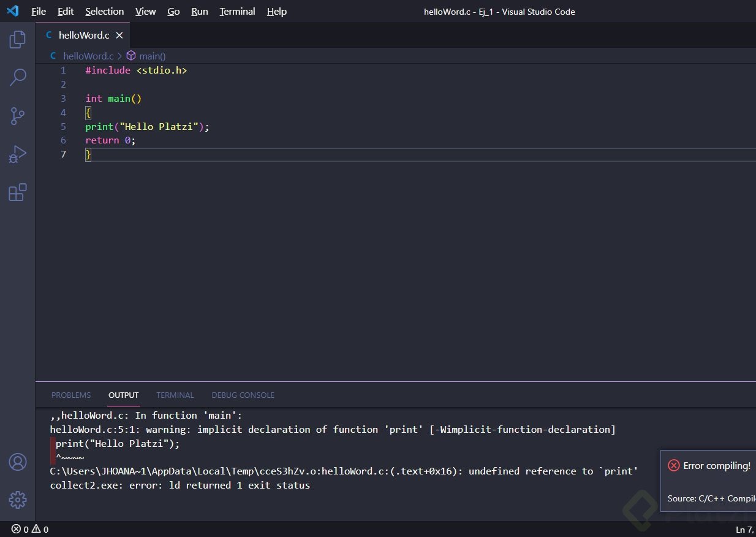
Task: Open the Source Control view icon
Action: pyautogui.click(x=17, y=116)
